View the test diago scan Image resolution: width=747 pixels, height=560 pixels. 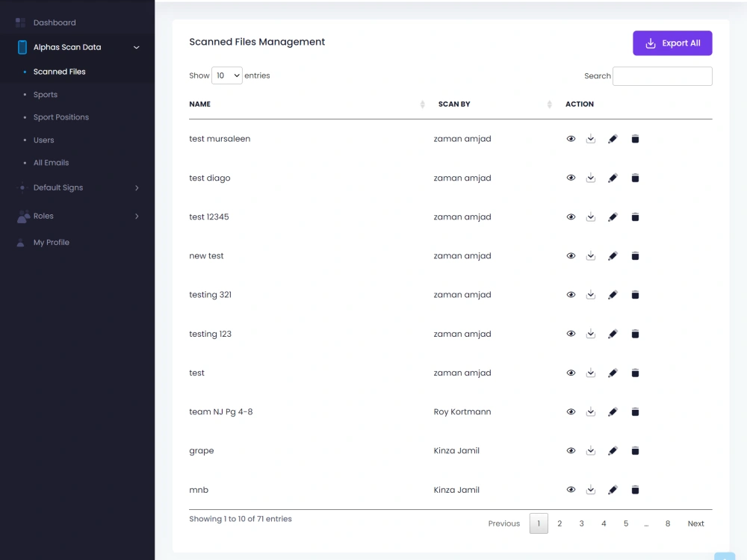click(x=571, y=178)
